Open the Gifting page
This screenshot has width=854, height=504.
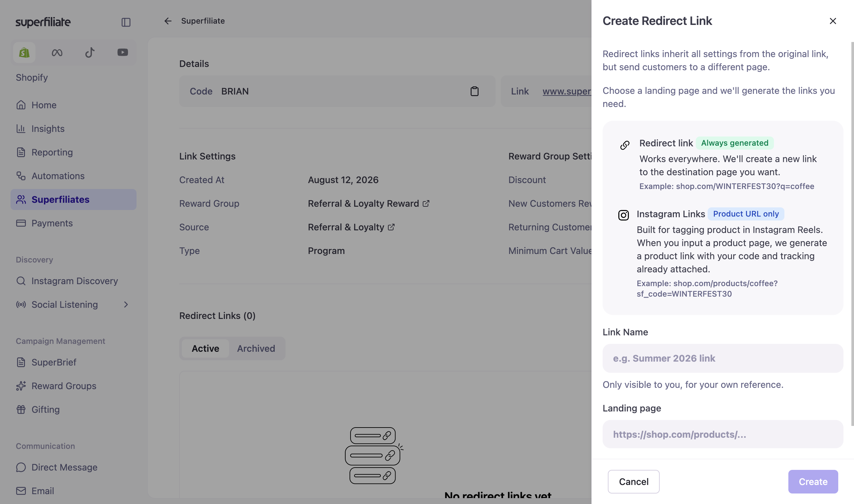[x=74, y=409]
